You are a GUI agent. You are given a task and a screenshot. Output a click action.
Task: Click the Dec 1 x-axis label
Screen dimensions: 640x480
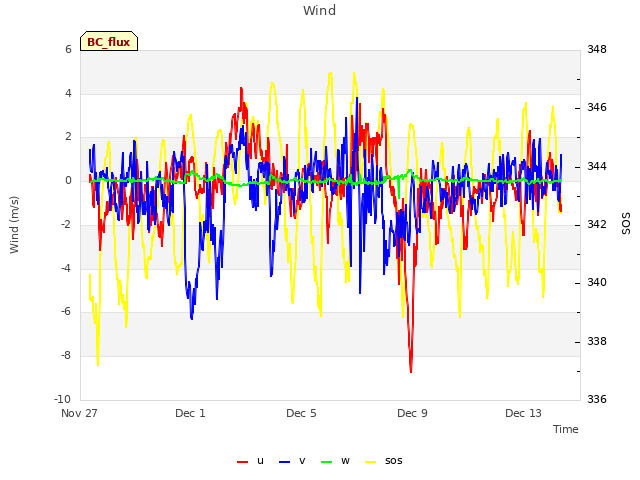190,413
